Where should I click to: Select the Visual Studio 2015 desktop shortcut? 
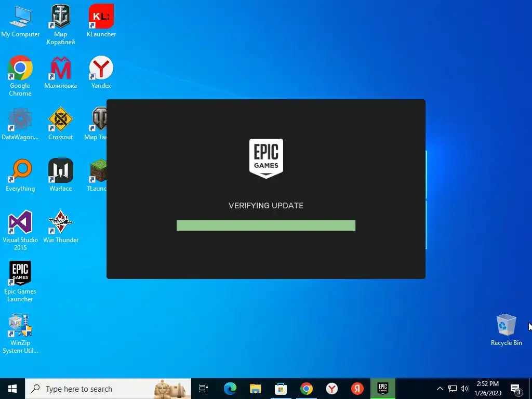[x=20, y=230]
